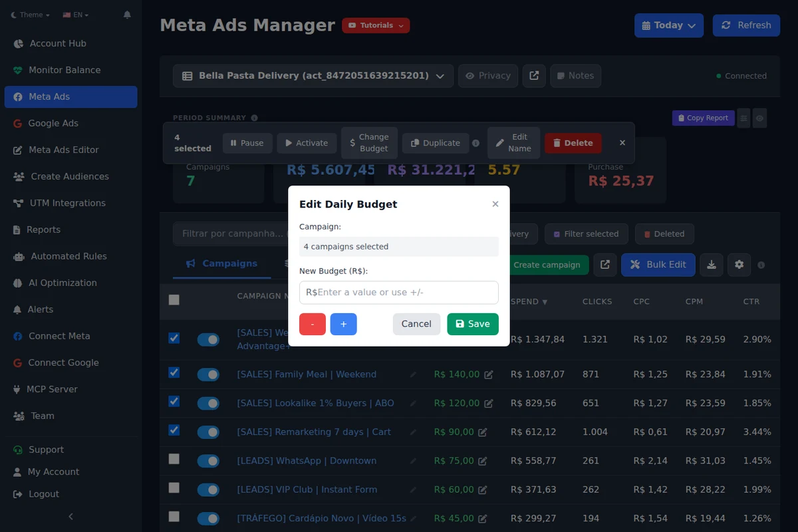Open Google Ads section

(70, 123)
